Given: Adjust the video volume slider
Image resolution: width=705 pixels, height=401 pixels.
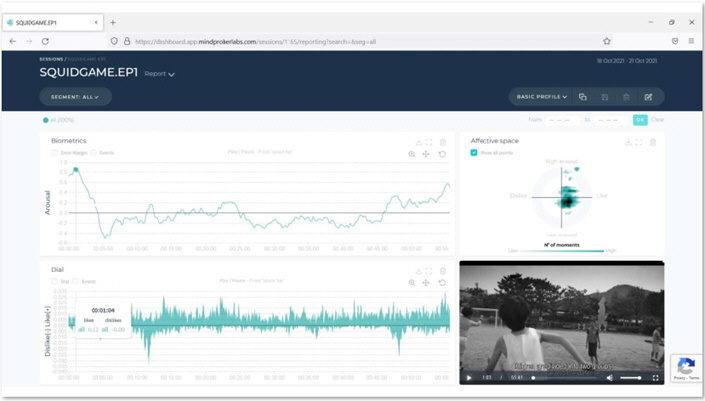Looking at the screenshot, I should click(631, 378).
